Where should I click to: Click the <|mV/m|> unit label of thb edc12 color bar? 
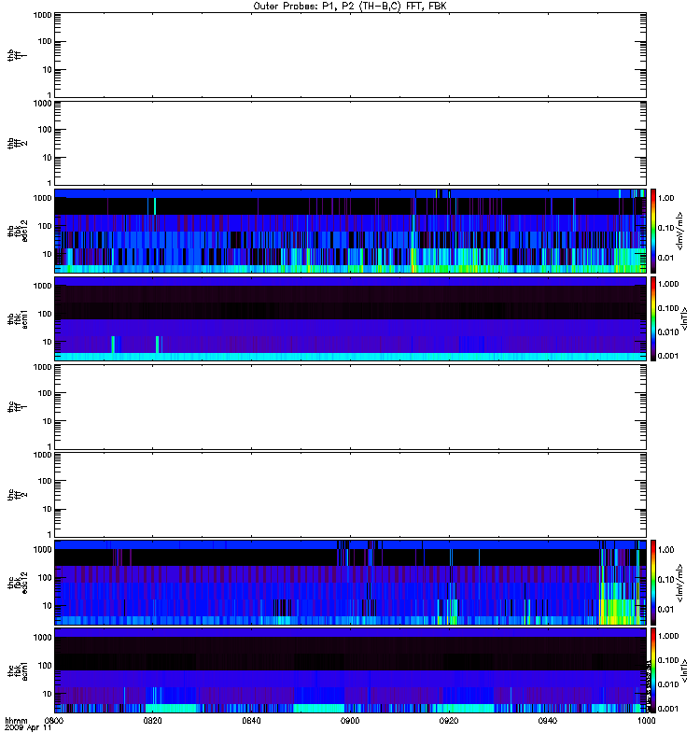coord(680,231)
